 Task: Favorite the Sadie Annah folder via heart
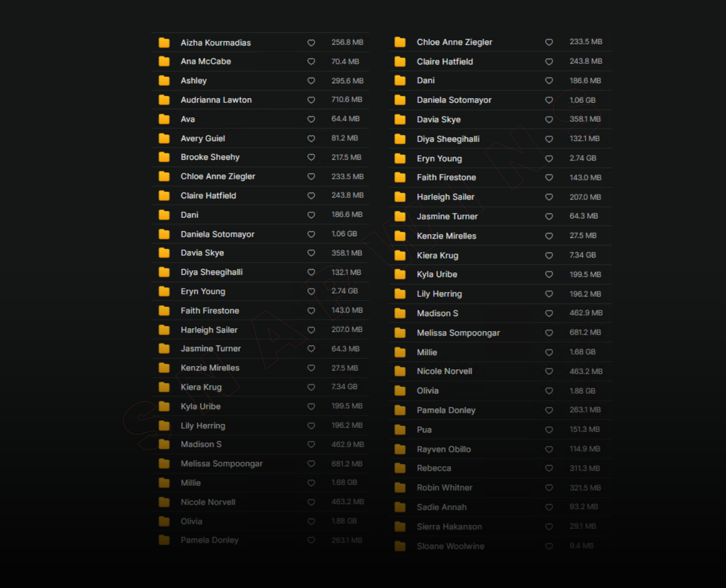point(549,508)
